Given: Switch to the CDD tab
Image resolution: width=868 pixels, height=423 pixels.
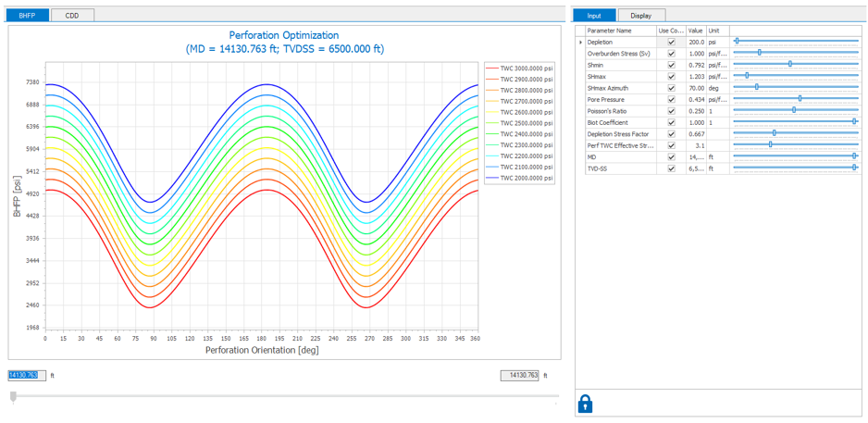Looking at the screenshot, I should pyautogui.click(x=71, y=16).
